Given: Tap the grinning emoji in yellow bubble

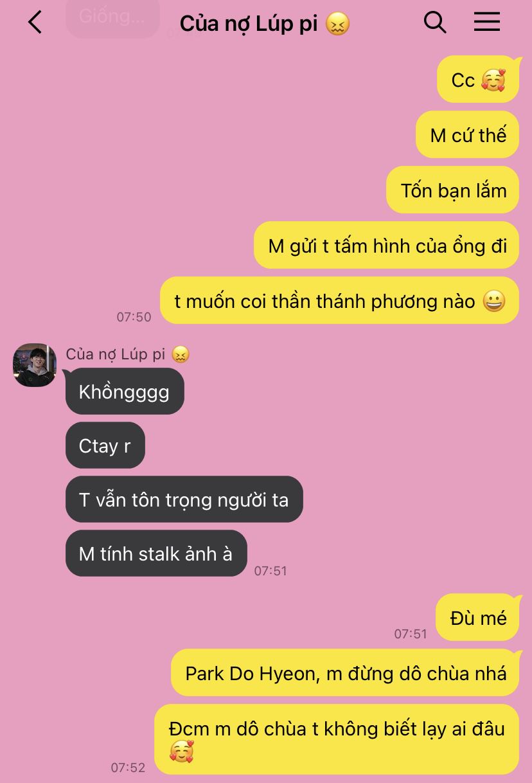Looking at the screenshot, I should click(493, 301).
